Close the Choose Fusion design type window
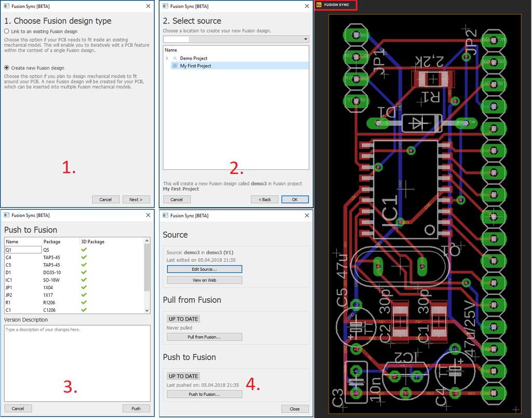This screenshot has width=532, height=418. (x=148, y=6)
